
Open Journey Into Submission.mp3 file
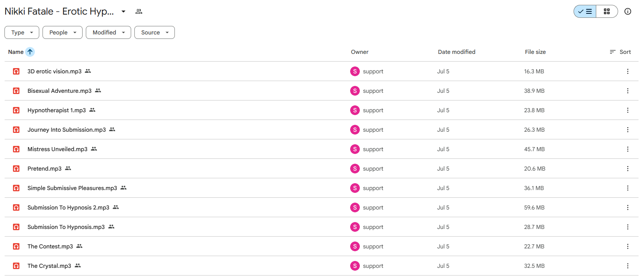[66, 130]
